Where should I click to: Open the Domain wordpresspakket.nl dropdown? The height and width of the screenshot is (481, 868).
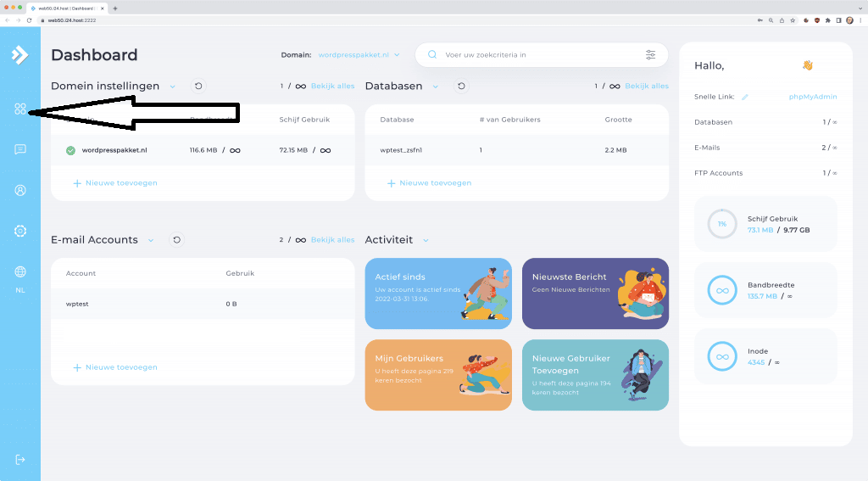[x=359, y=55]
